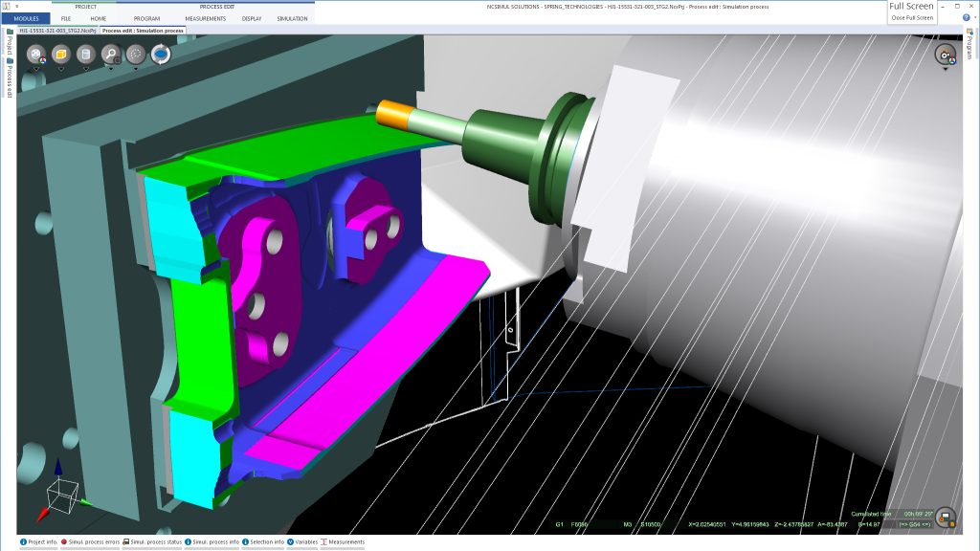Click the dotted circle selection icon
This screenshot has height=551, width=980.
click(x=135, y=54)
